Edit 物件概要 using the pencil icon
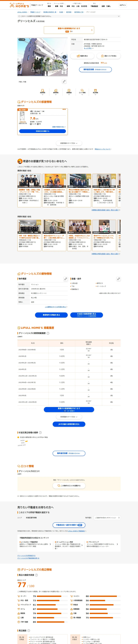 pos(66,279)
